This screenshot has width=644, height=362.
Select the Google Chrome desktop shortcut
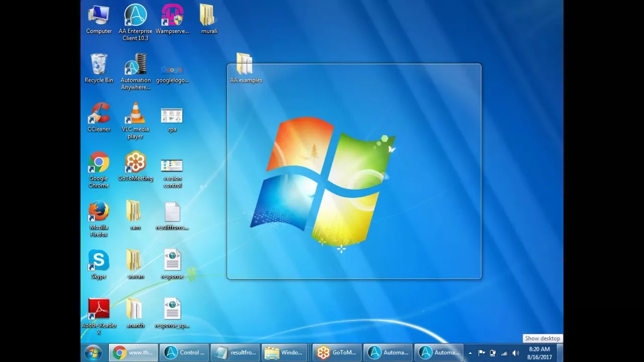99,170
